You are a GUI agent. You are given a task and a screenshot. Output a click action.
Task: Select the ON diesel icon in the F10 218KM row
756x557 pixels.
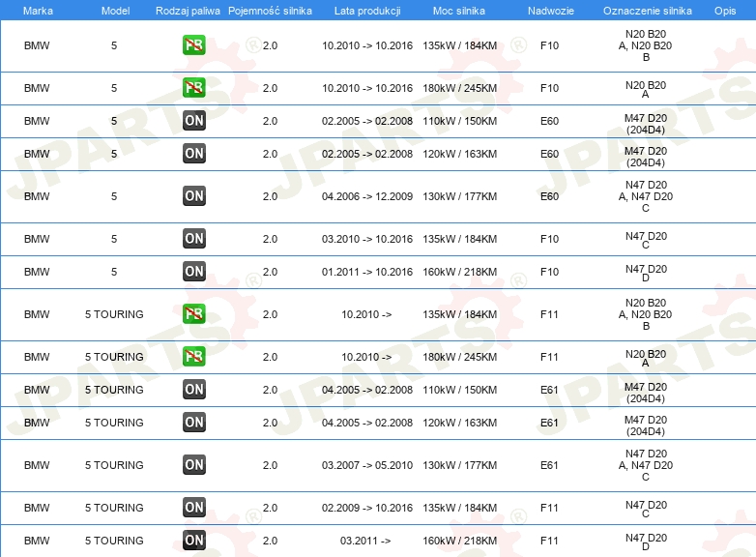tap(193, 272)
